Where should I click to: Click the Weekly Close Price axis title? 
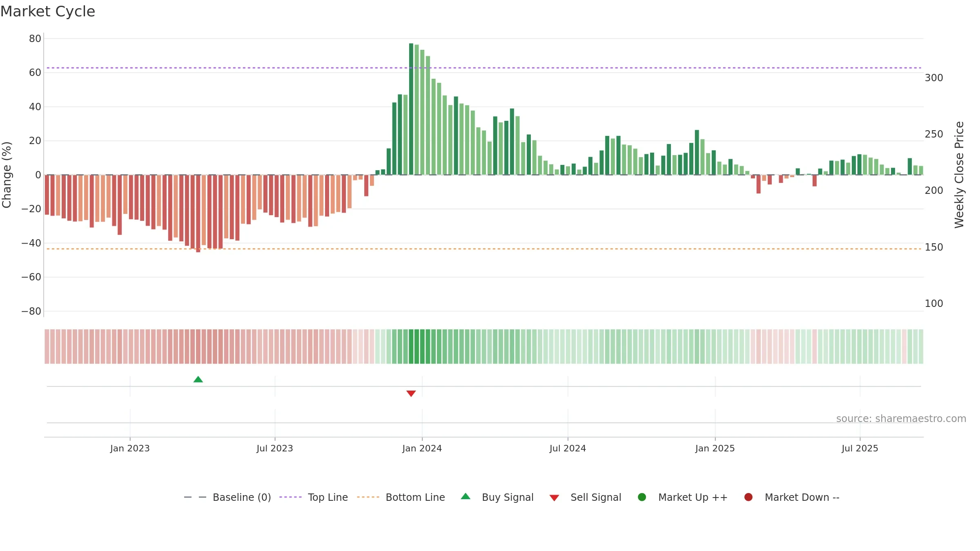959,175
